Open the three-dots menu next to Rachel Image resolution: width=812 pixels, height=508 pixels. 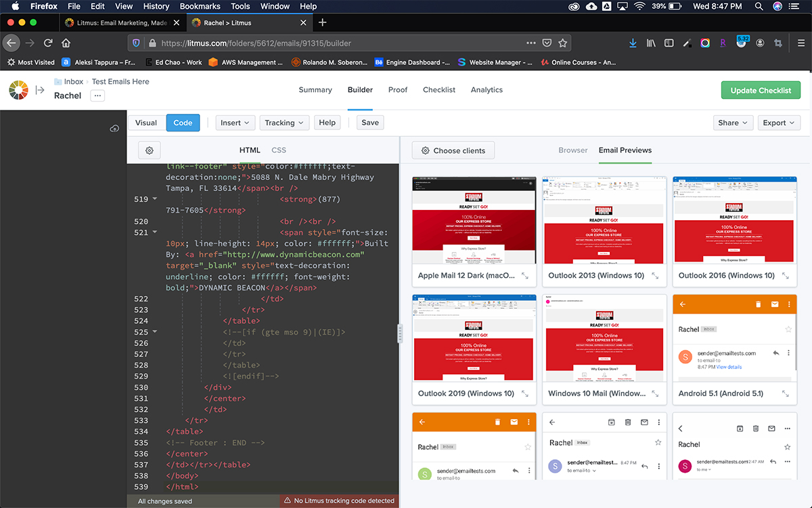tap(97, 96)
